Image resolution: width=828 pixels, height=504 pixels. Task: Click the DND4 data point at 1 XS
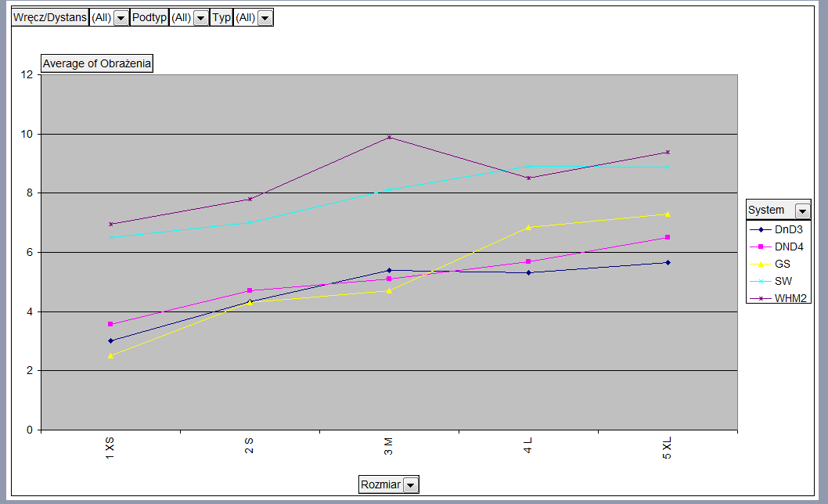pyautogui.click(x=110, y=324)
